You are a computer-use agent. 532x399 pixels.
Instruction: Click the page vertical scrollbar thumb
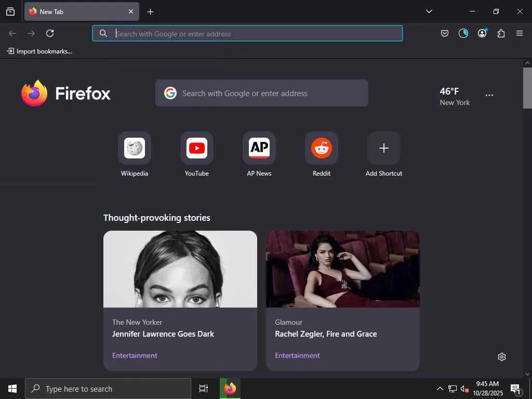point(527,88)
